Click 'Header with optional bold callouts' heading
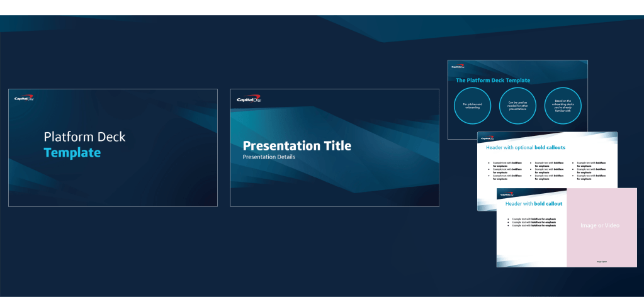644x297 pixels. pos(526,148)
